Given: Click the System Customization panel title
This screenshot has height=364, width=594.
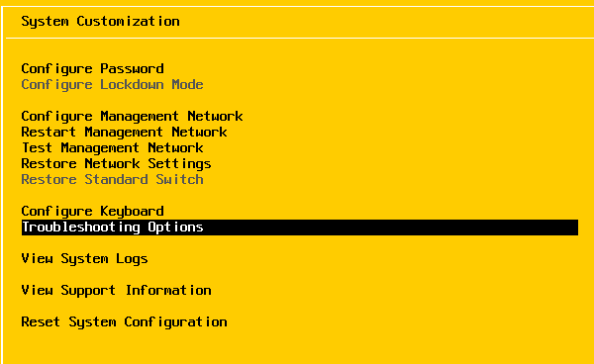Looking at the screenshot, I should coord(100,22).
